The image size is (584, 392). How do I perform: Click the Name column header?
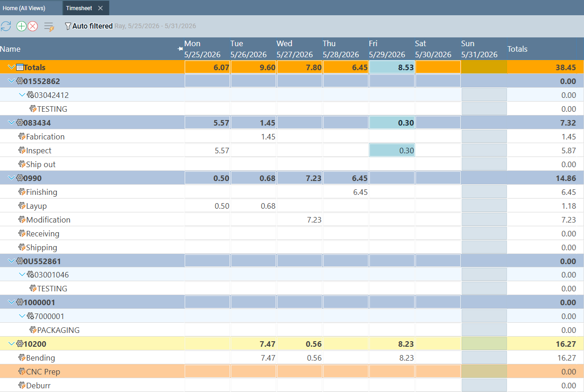click(92, 49)
